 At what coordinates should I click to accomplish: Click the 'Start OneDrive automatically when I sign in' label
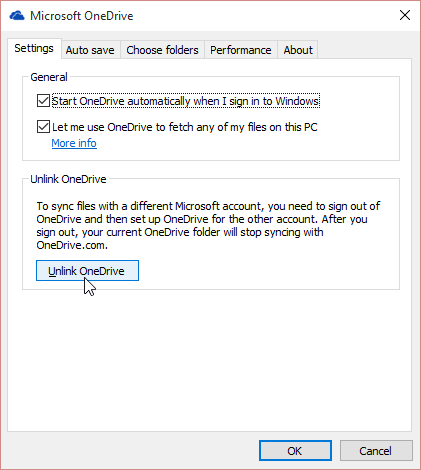tap(186, 101)
